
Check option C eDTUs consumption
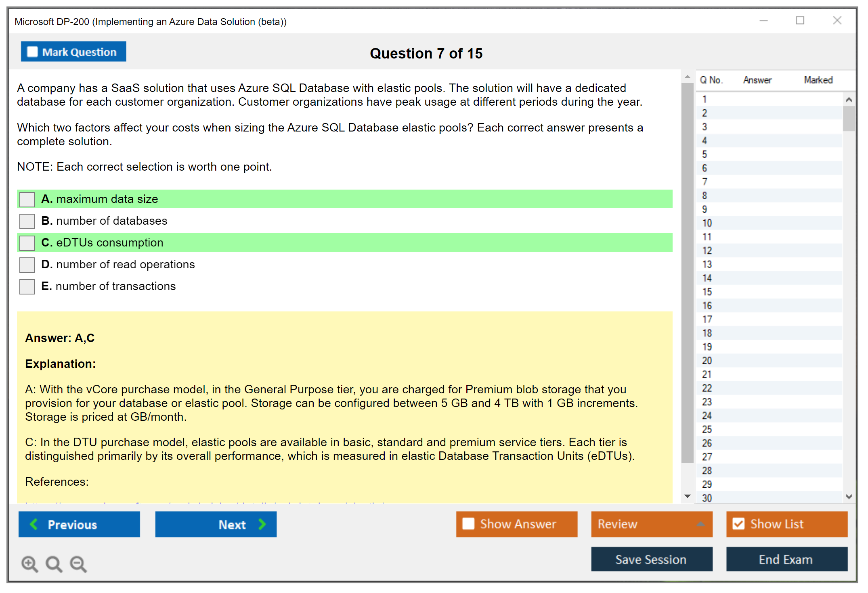tap(27, 243)
